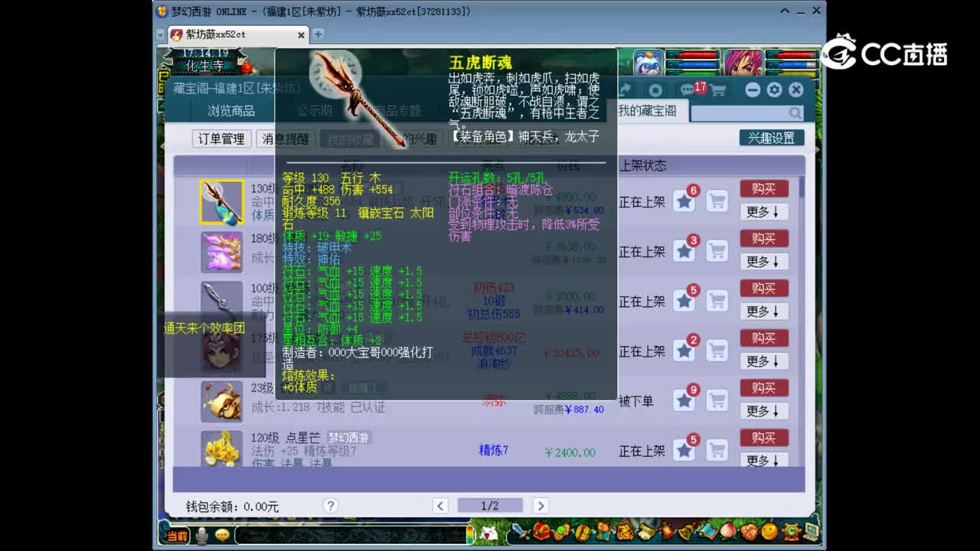This screenshot has width=980, height=551.
Task: Expand 更多 menu on 100级 row
Action: [x=763, y=311]
